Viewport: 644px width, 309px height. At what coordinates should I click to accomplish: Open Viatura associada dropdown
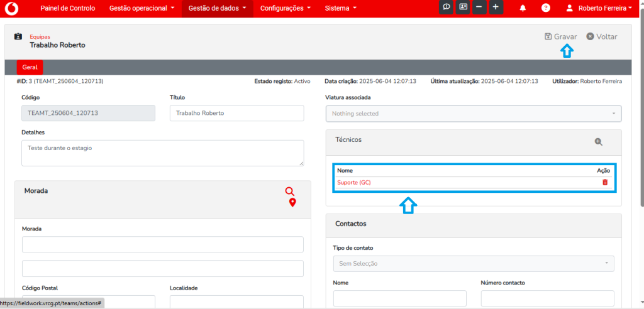474,114
